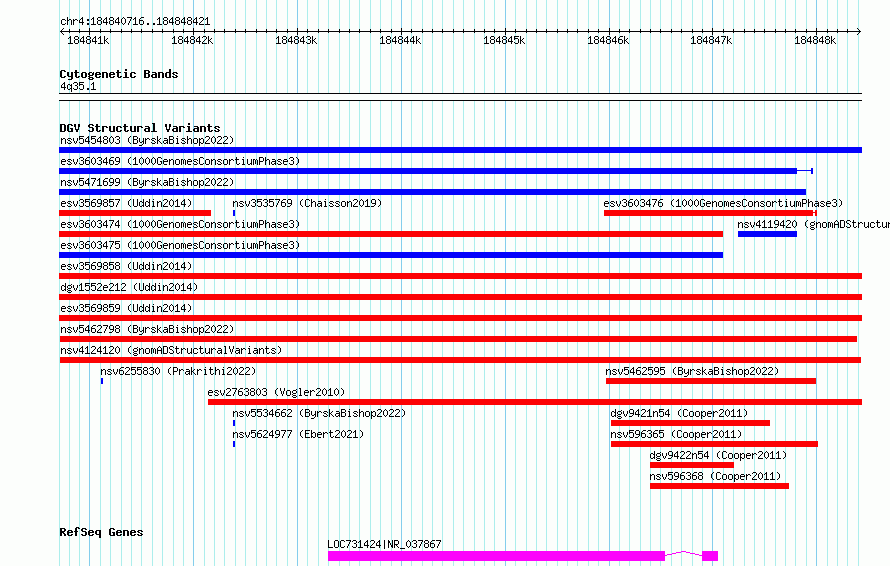Select the tiny blue nsv6255830 marker
Viewport: 890px width, 566px height.
102,381
